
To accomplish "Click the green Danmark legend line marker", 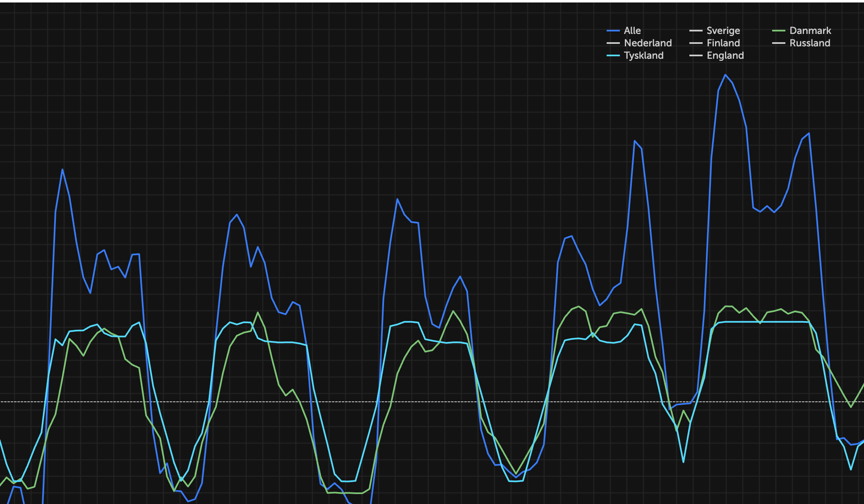I will [779, 31].
